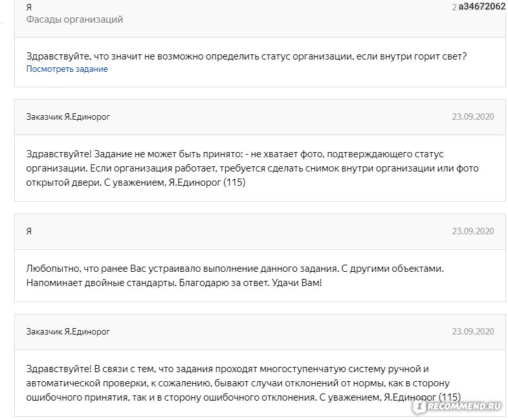The height and width of the screenshot is (420, 508).
Task: Click the "Фасады организаций" task title
Action: click(x=74, y=19)
